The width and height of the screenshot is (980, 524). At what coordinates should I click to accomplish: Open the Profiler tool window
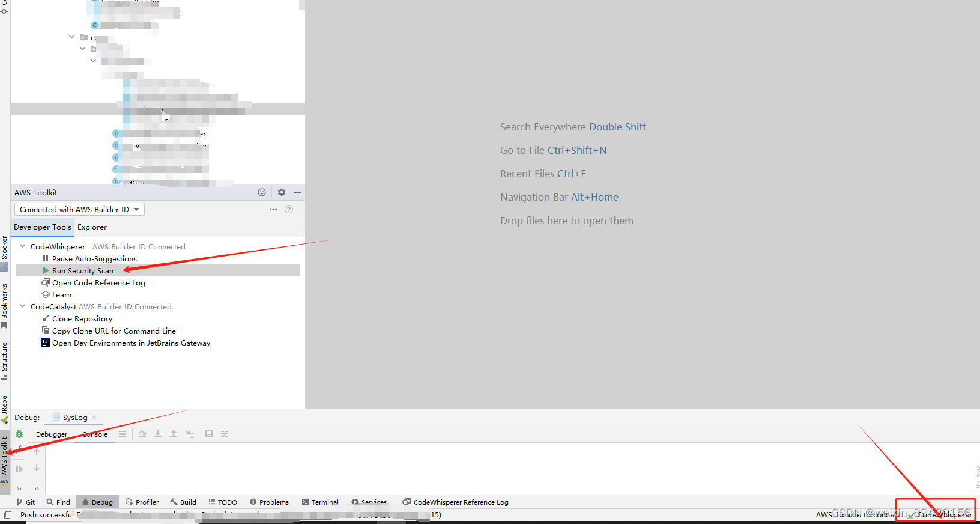142,502
